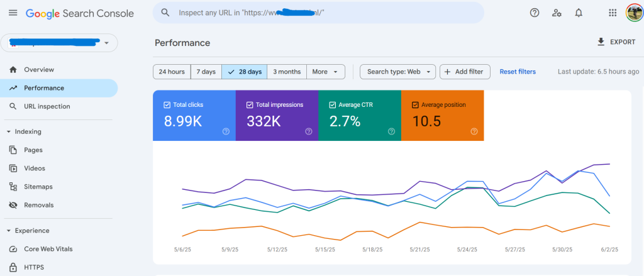Click the orange Average position card

(442, 121)
